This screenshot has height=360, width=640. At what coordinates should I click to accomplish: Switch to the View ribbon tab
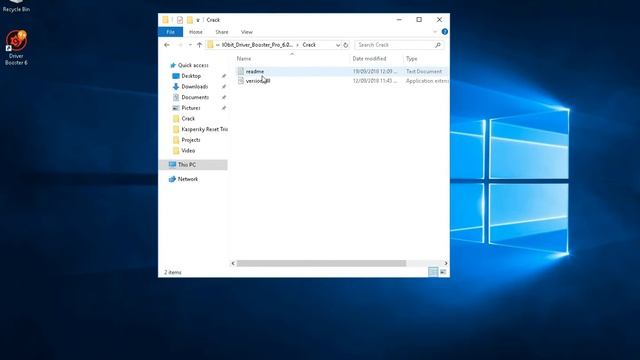pos(247,32)
